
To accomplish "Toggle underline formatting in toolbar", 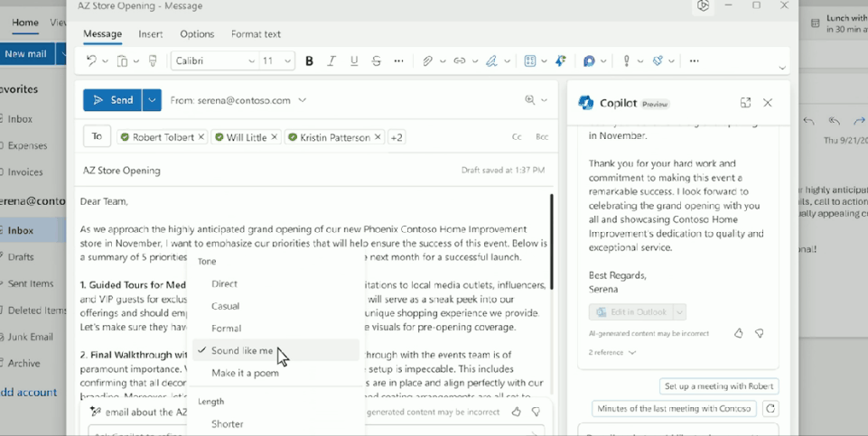I will pos(354,61).
